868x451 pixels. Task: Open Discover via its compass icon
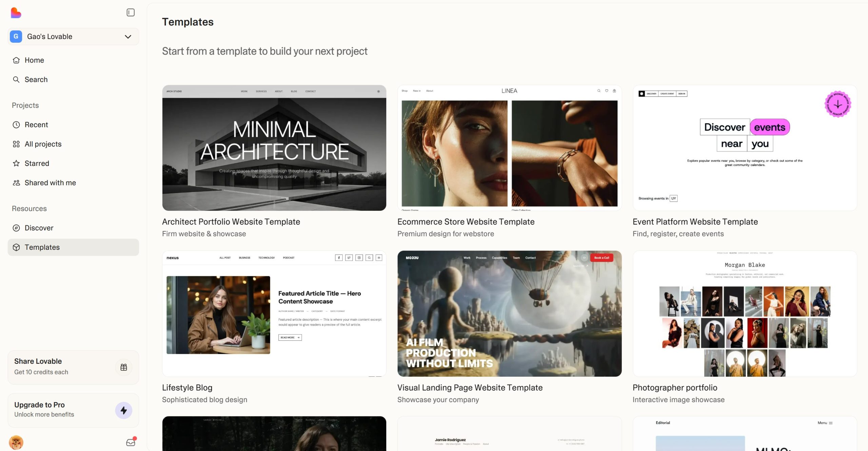[x=16, y=228]
